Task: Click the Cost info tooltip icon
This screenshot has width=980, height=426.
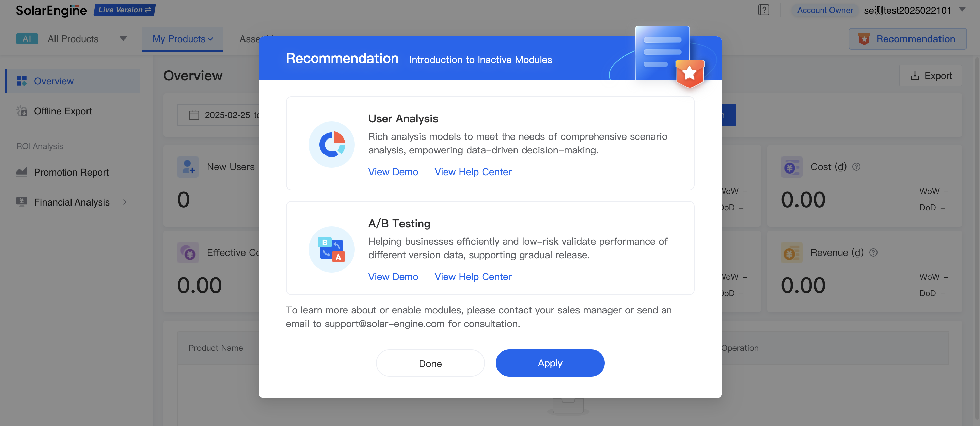Action: click(x=856, y=166)
